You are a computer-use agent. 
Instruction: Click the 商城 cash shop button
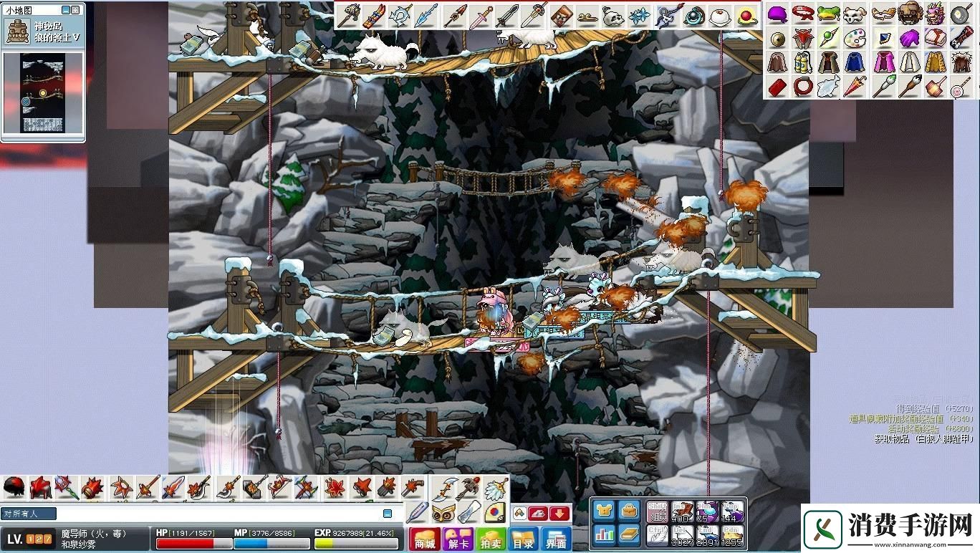(424, 541)
